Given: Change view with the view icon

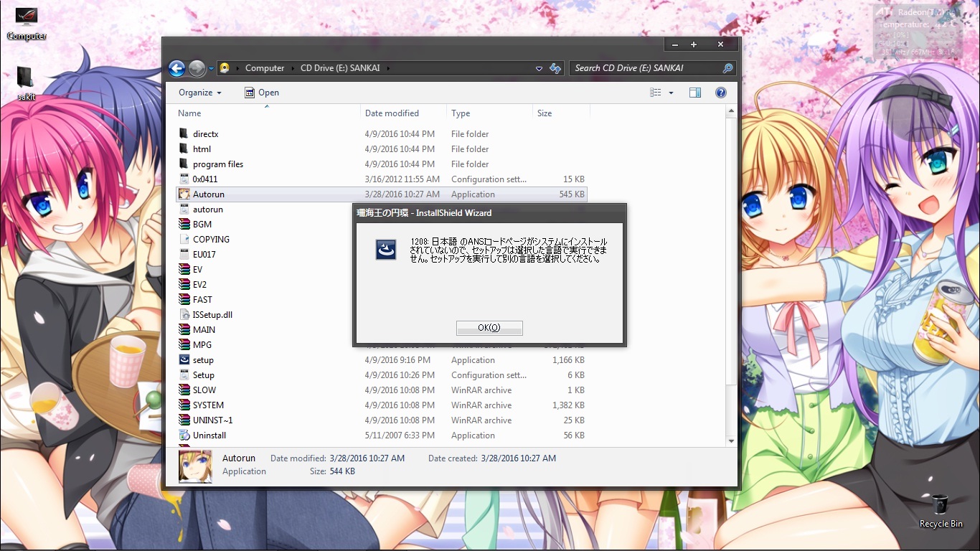Looking at the screenshot, I should coord(656,93).
